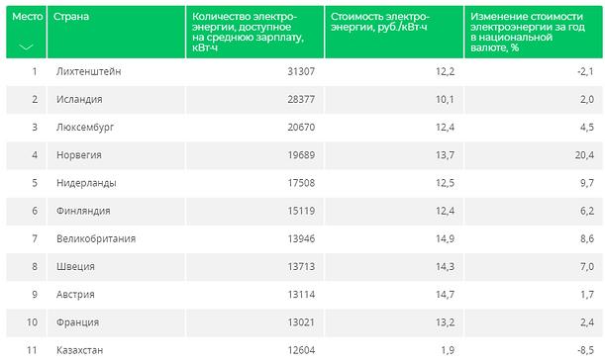This screenshot has height=364, width=605.
Task: Sort by Место column header
Action: point(26,32)
